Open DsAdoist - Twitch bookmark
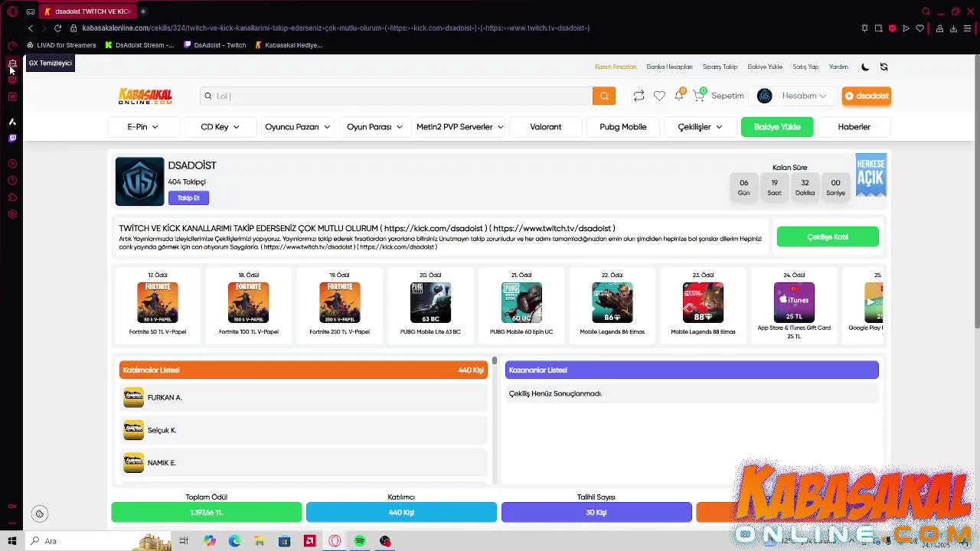Image resolution: width=980 pixels, height=551 pixels. [x=214, y=45]
